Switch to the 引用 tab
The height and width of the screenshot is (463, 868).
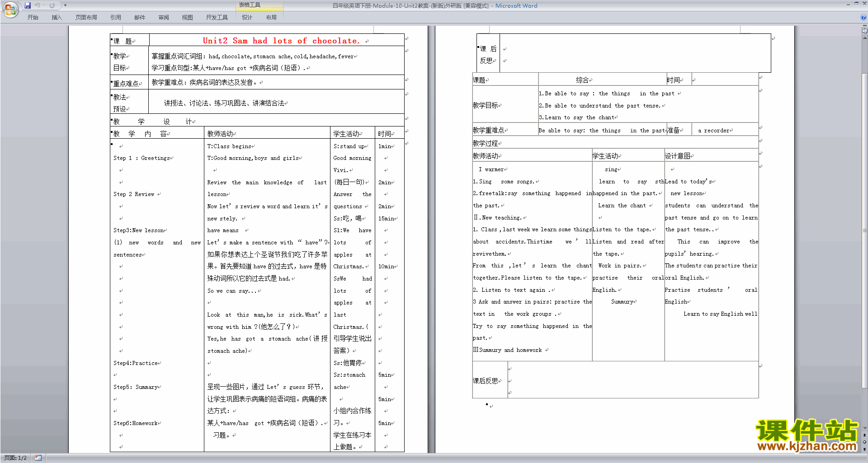[116, 17]
